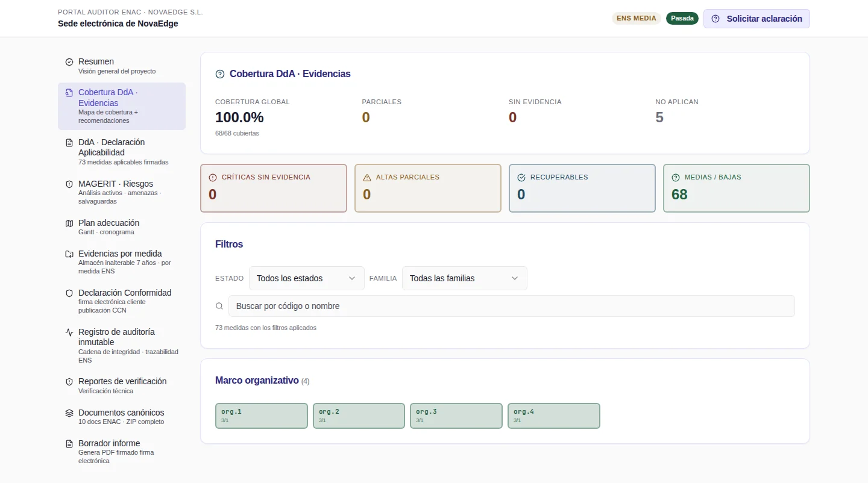Click the icon beside Cobertura DdA · Evidencias heading

[x=220, y=74]
